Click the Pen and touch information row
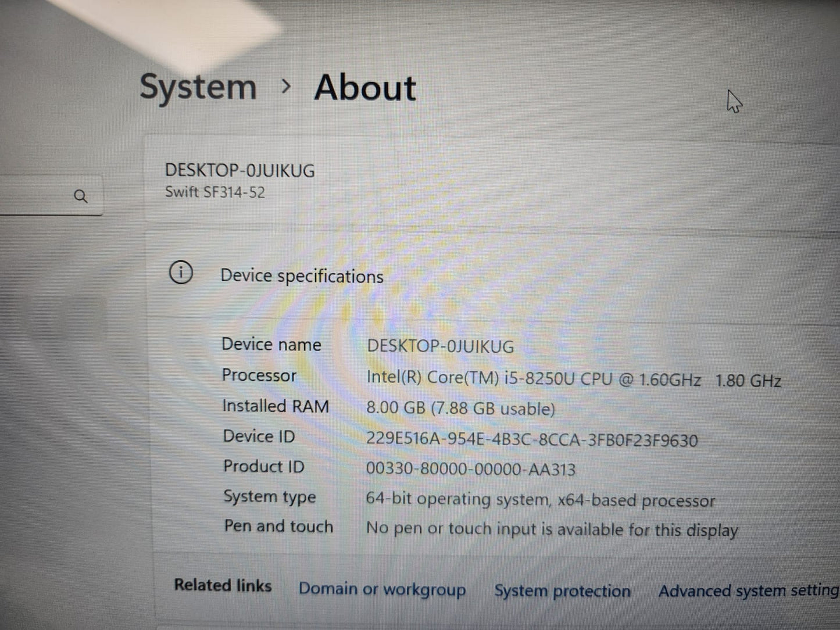The height and width of the screenshot is (630, 840). click(552, 529)
